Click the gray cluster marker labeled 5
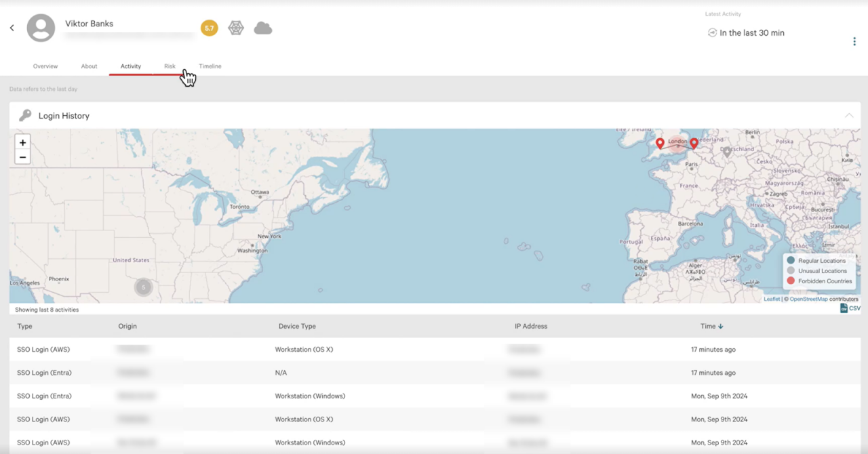Viewport: 868px width, 454px height. (143, 287)
